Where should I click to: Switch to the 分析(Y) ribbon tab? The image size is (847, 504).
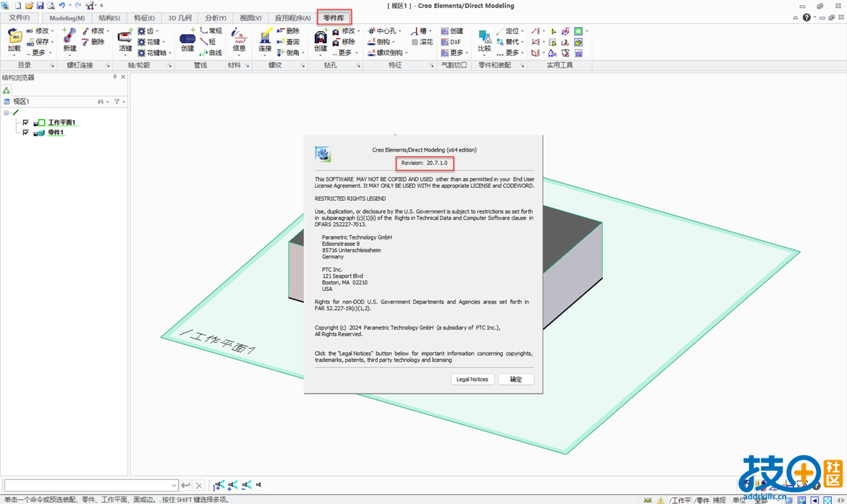pyautogui.click(x=216, y=18)
